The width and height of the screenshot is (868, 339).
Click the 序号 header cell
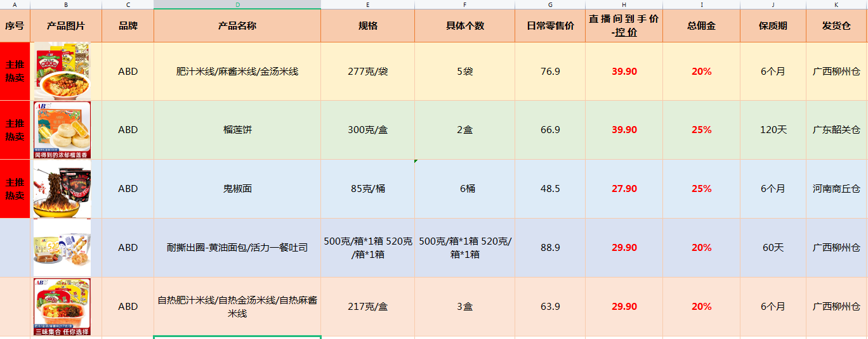[x=15, y=26]
